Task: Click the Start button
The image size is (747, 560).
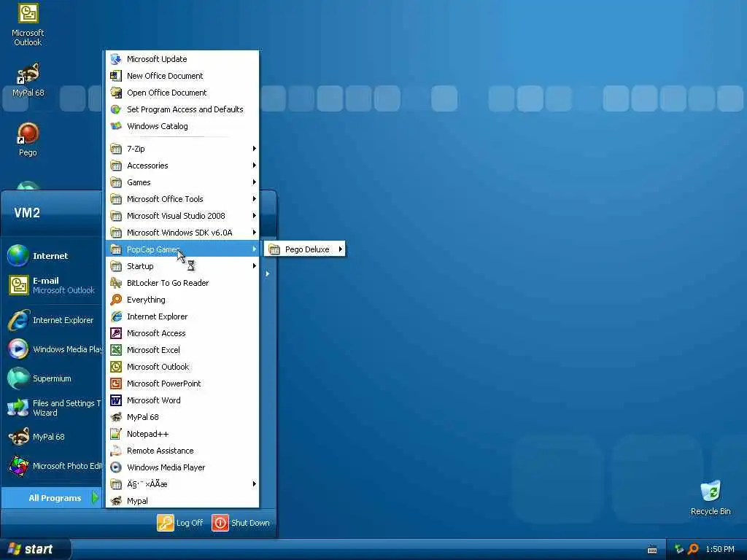Action: (x=35, y=549)
